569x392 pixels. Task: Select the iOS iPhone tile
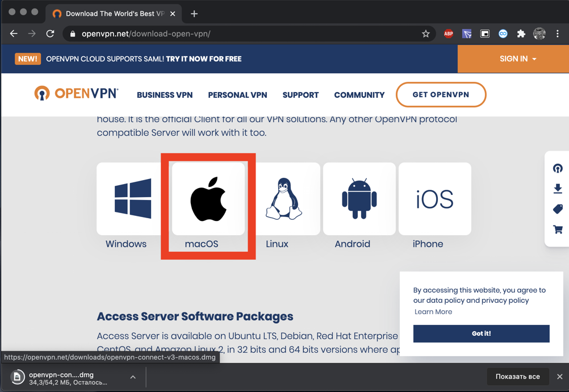pyautogui.click(x=434, y=199)
